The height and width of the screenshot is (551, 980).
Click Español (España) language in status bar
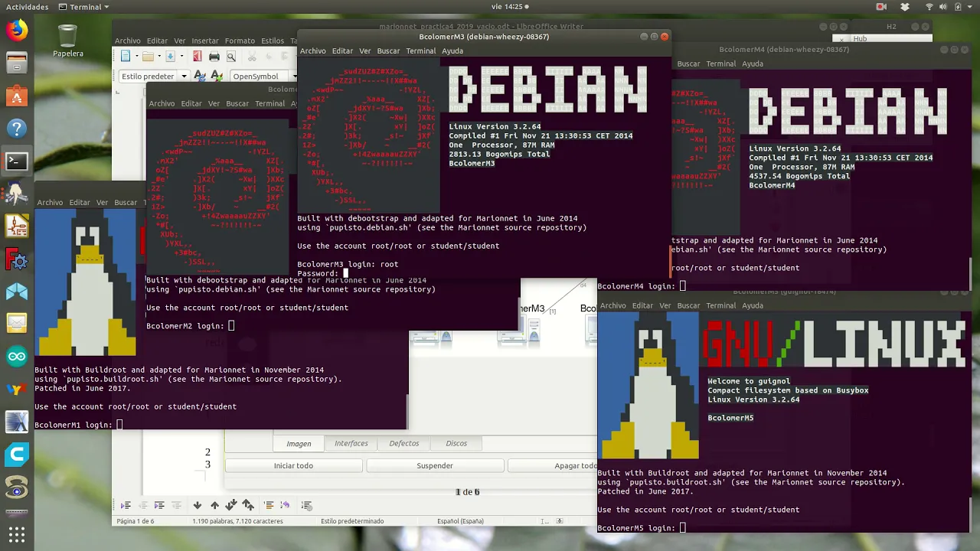click(x=460, y=521)
